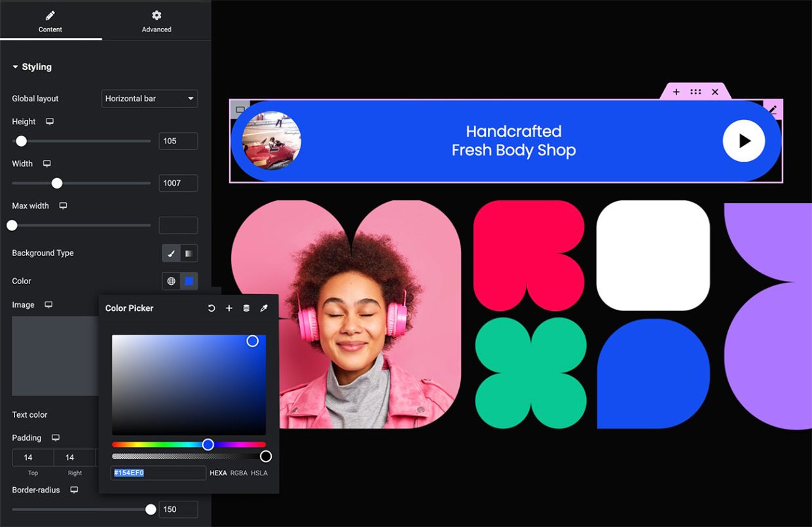Select the gradient background type
This screenshot has height=527, width=812.
point(189,253)
